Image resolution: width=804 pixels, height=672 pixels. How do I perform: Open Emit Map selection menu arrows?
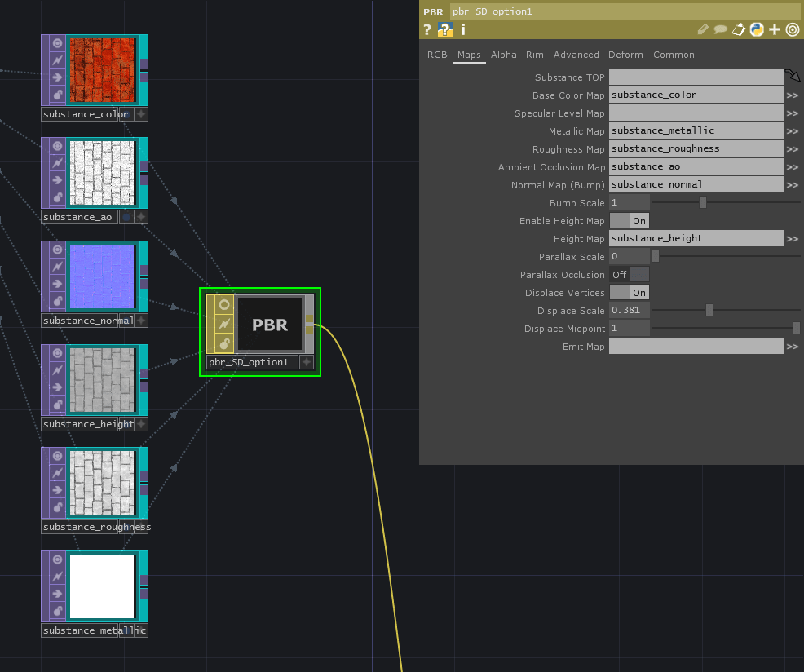[x=793, y=347]
